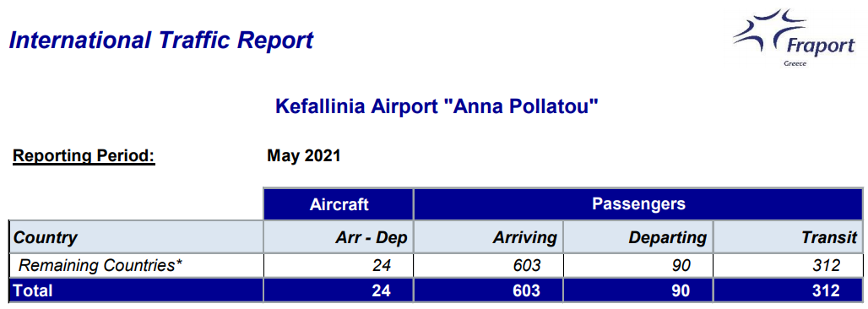Click the Aircraft column group header
868x309 pixels.
click(x=339, y=204)
